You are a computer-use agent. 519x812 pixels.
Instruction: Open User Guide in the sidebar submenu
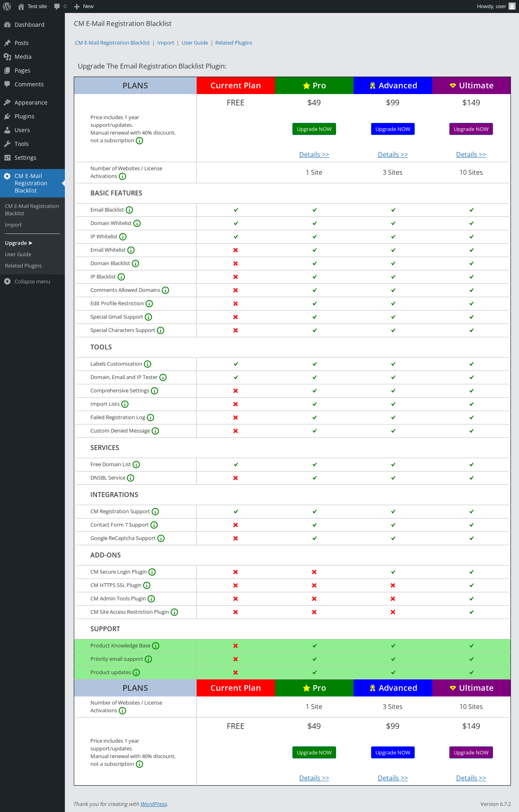(x=18, y=255)
